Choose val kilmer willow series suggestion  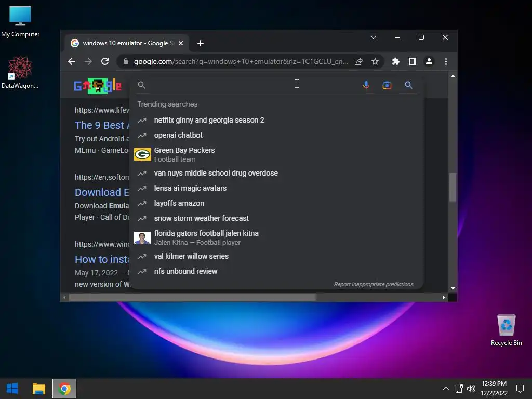276,256
